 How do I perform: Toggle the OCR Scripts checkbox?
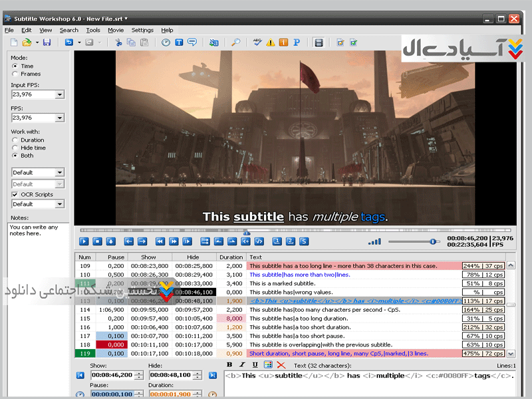(x=15, y=194)
